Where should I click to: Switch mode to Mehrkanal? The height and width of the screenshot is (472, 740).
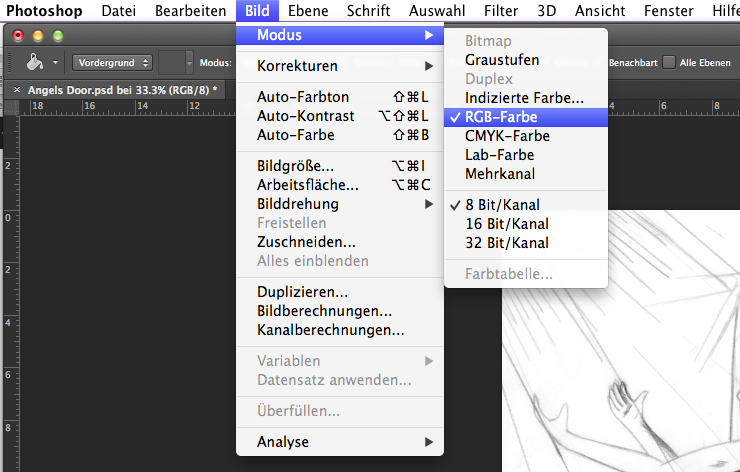526,174
